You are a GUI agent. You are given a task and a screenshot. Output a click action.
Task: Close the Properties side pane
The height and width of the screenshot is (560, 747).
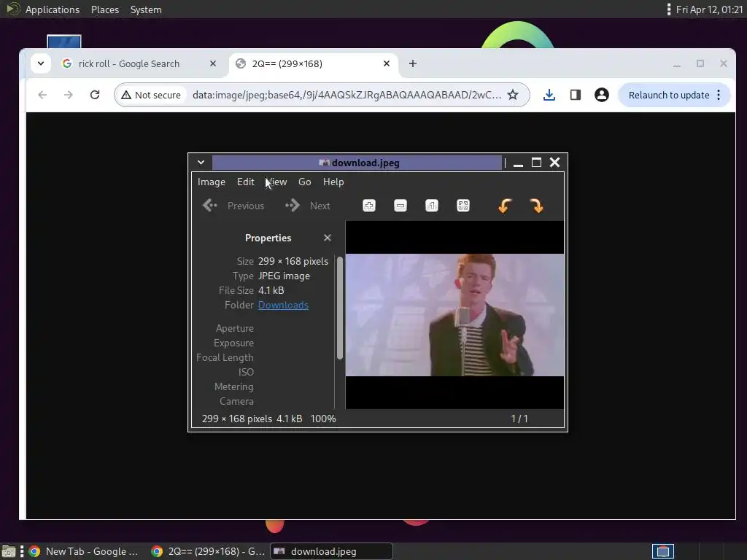tap(328, 238)
